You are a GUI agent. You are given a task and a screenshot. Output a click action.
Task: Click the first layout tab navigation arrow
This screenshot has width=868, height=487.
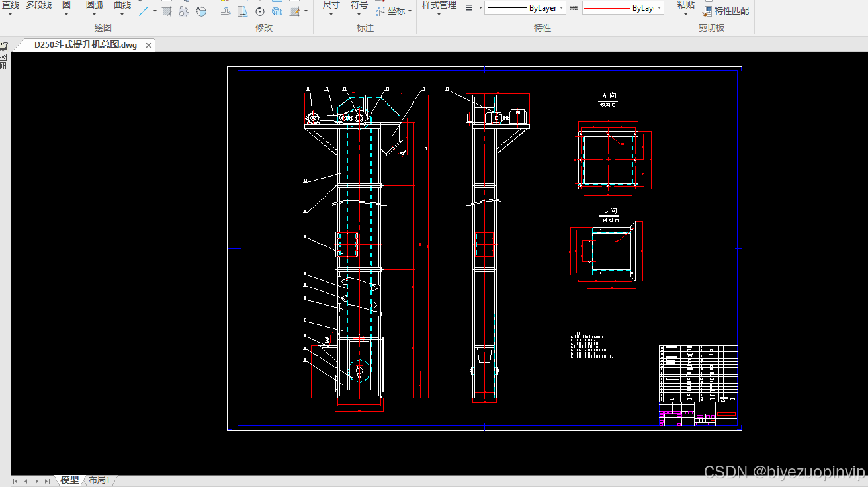click(x=15, y=481)
